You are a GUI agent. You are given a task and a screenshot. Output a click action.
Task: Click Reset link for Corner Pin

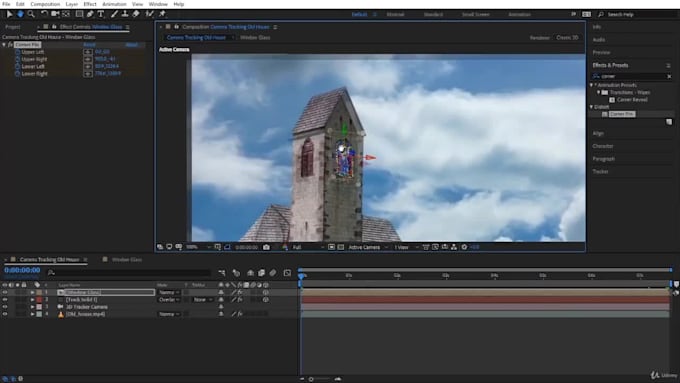(x=89, y=45)
